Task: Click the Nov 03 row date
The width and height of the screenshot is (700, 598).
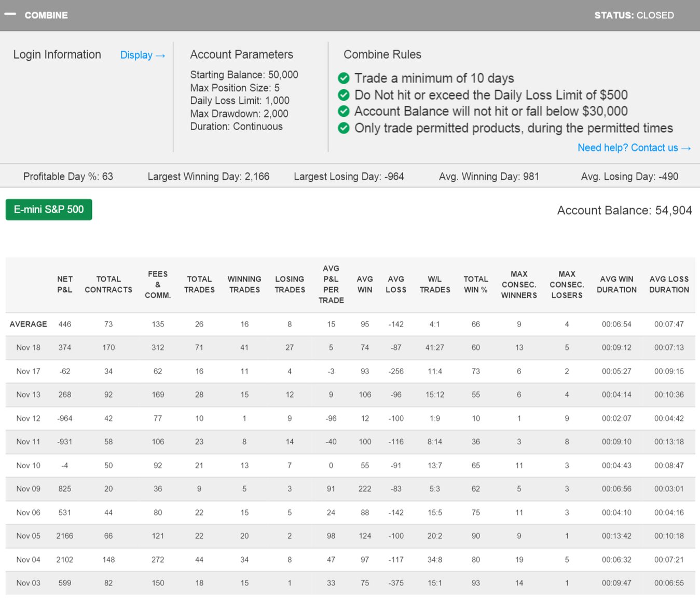Action: pyautogui.click(x=29, y=583)
